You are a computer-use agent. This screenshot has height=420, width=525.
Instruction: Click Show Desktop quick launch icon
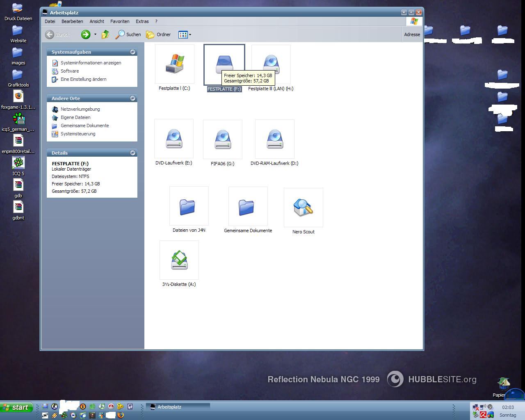click(45, 406)
